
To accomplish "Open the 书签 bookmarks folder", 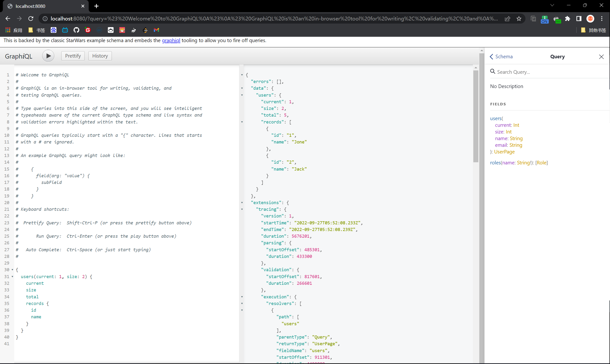I will point(37,30).
